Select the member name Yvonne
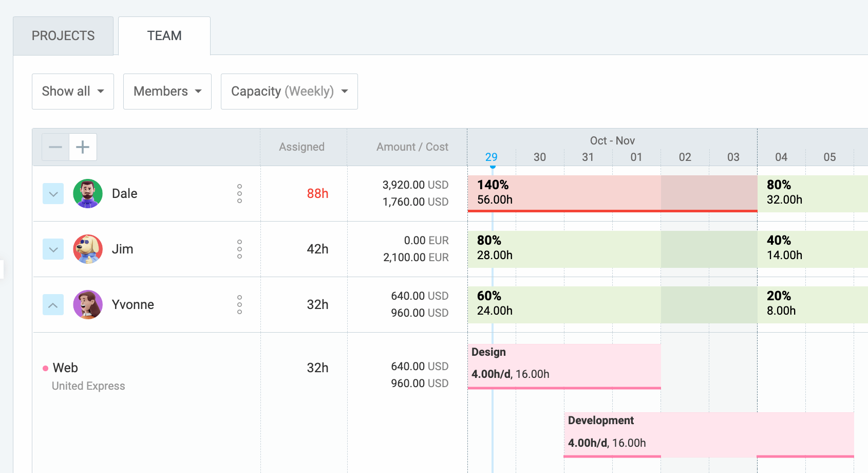 tap(133, 305)
